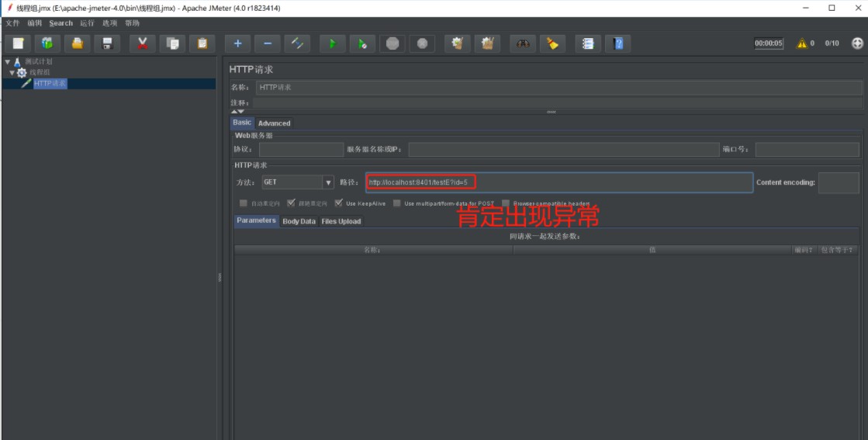Collapse all tree nodes with minus icon
This screenshot has width=868, height=440.
[268, 43]
